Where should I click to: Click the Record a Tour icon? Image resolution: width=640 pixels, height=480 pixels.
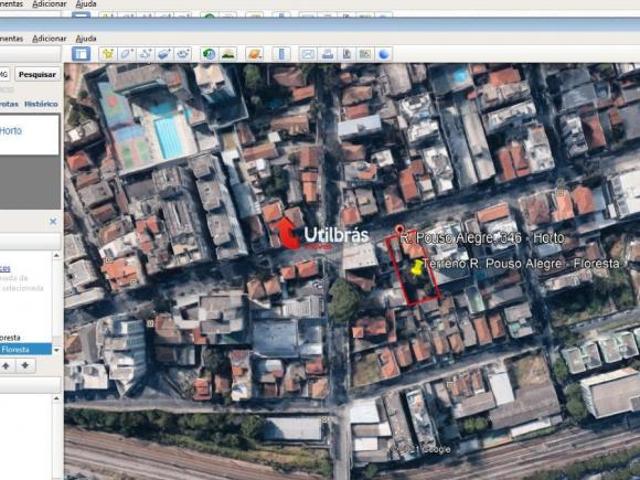pos(184,53)
